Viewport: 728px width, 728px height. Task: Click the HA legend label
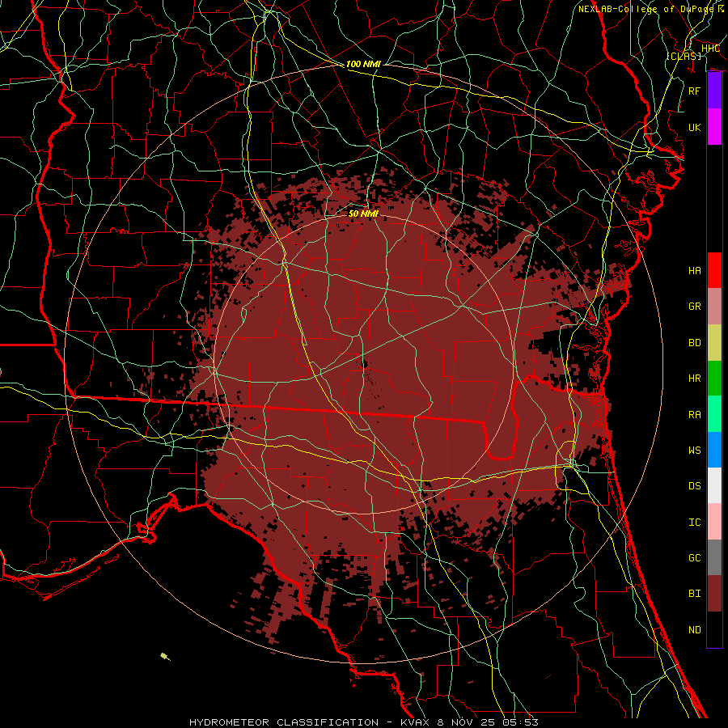point(694,270)
